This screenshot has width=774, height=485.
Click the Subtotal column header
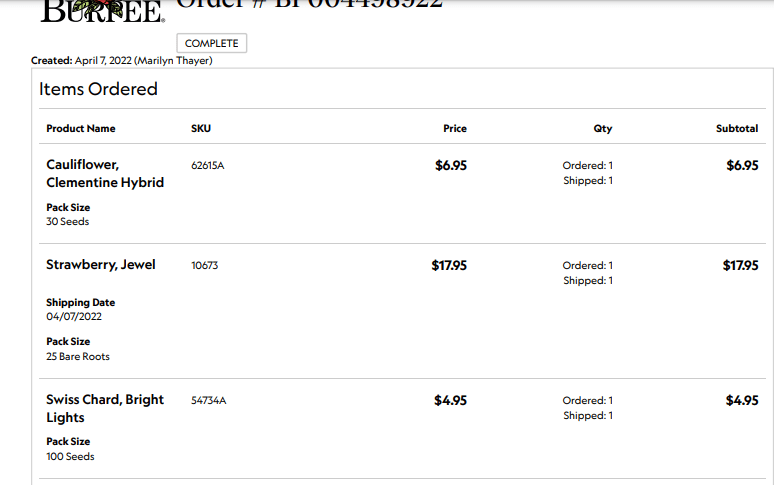737,128
